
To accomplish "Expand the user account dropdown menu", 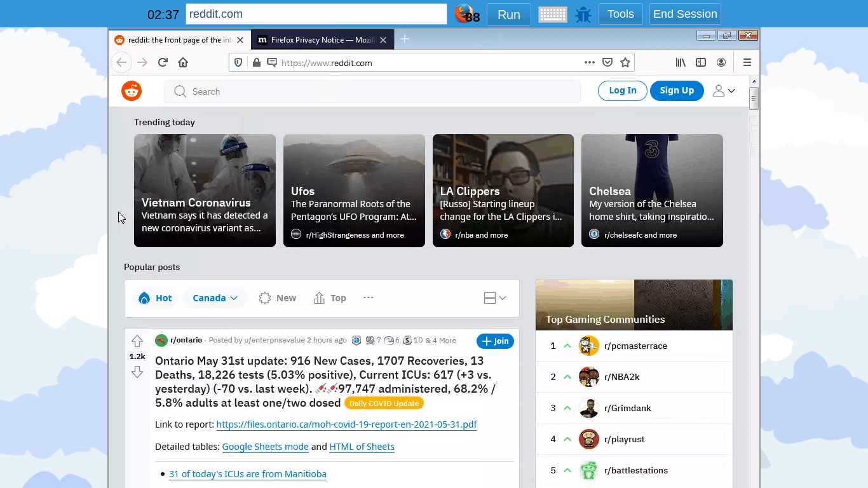I will 723,91.
